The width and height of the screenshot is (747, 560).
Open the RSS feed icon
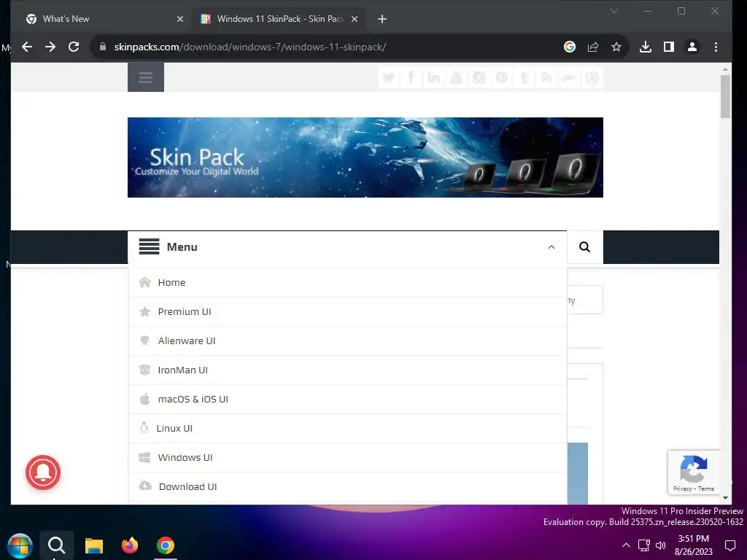(546, 77)
